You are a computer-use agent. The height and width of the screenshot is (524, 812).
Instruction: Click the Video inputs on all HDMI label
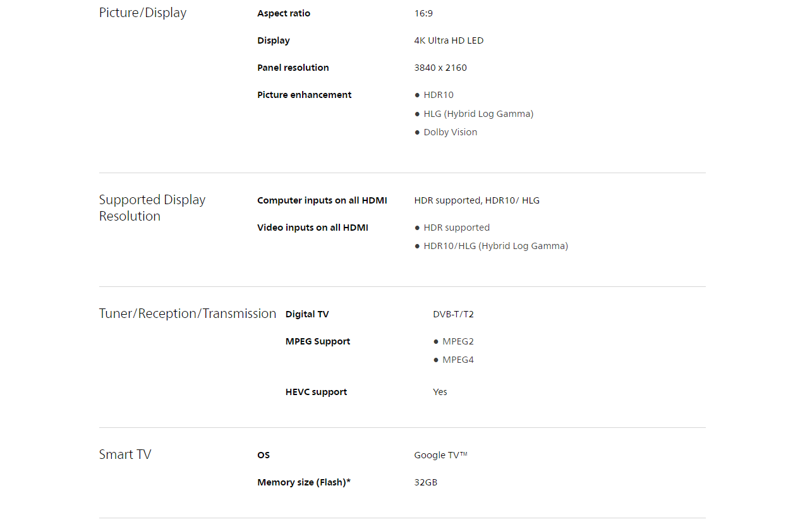click(x=313, y=228)
